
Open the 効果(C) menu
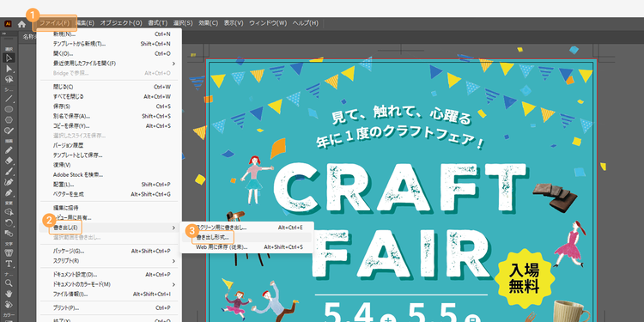[209, 23]
